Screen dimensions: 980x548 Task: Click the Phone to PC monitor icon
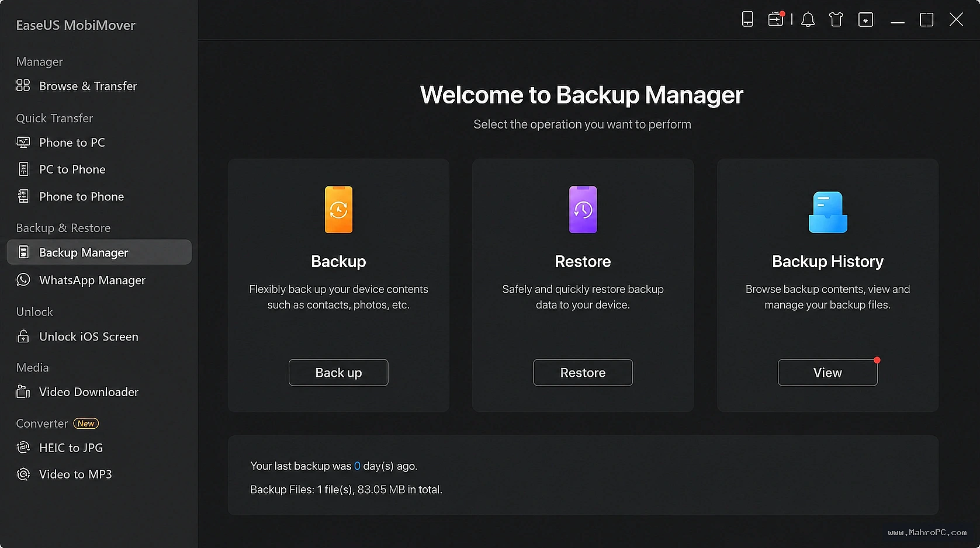[x=23, y=143]
